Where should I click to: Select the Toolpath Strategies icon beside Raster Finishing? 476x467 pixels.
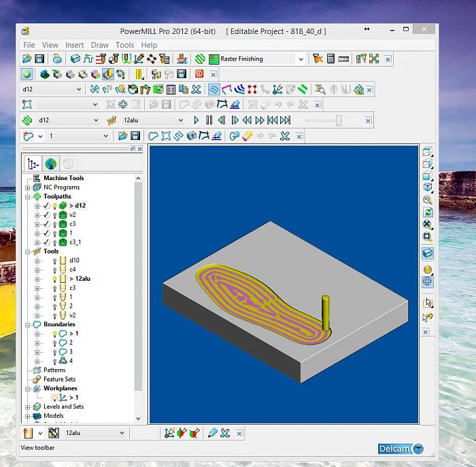point(200,59)
